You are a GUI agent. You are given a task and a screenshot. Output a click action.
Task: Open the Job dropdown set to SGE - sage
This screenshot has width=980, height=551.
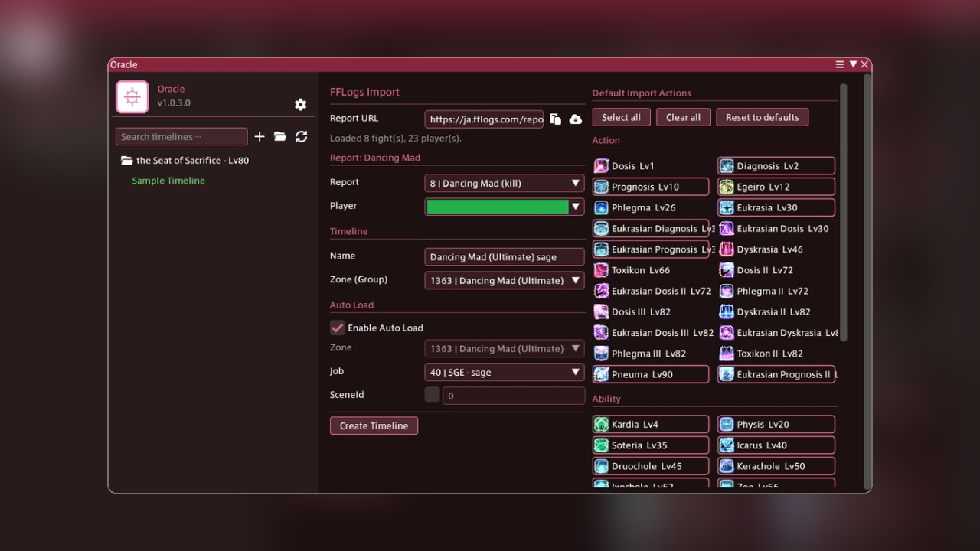pos(505,372)
